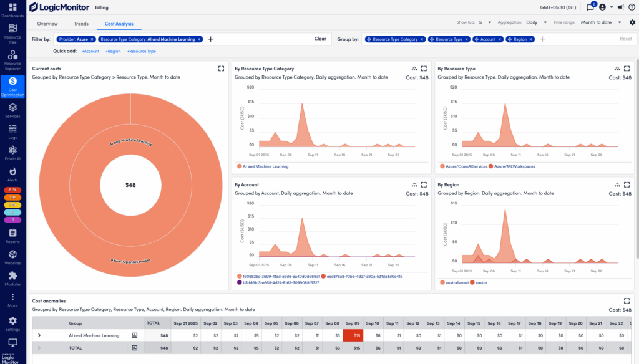Switch to the Overview tab
Image resolution: width=639 pixels, height=364 pixels.
pos(48,24)
